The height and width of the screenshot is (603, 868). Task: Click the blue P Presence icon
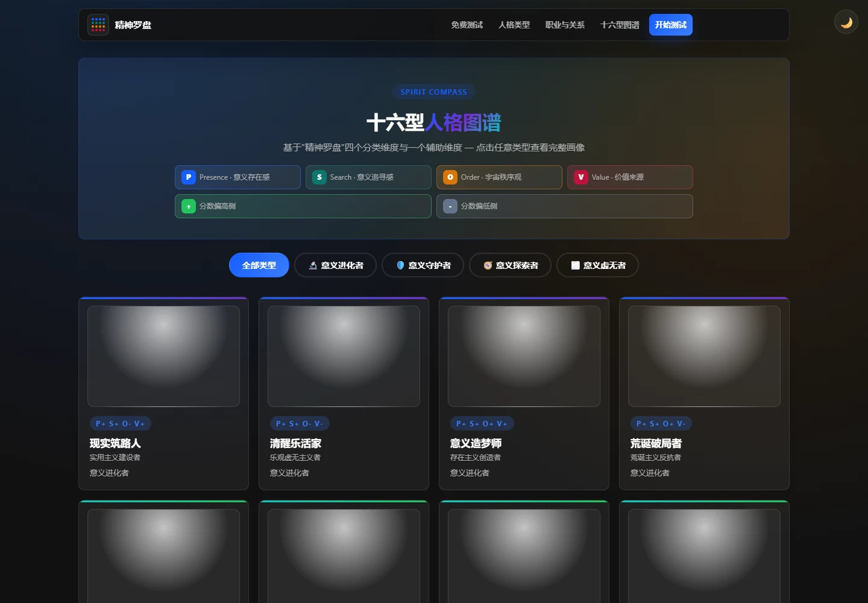click(189, 177)
